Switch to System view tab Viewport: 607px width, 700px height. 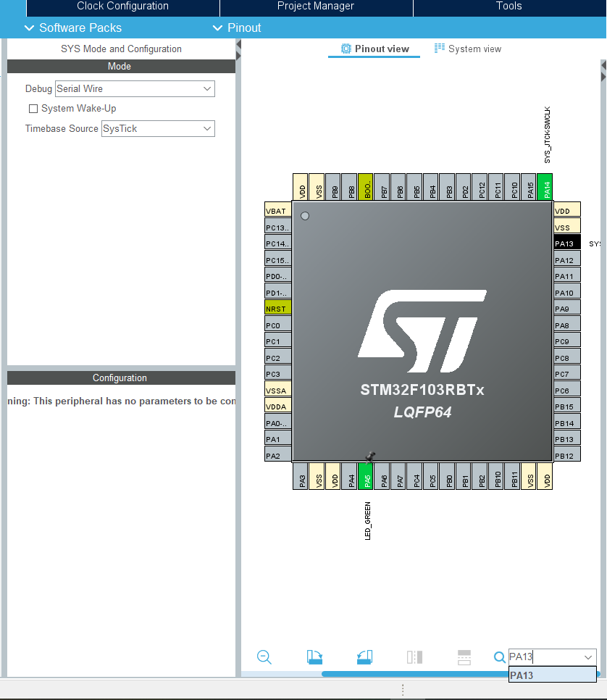pyautogui.click(x=468, y=49)
